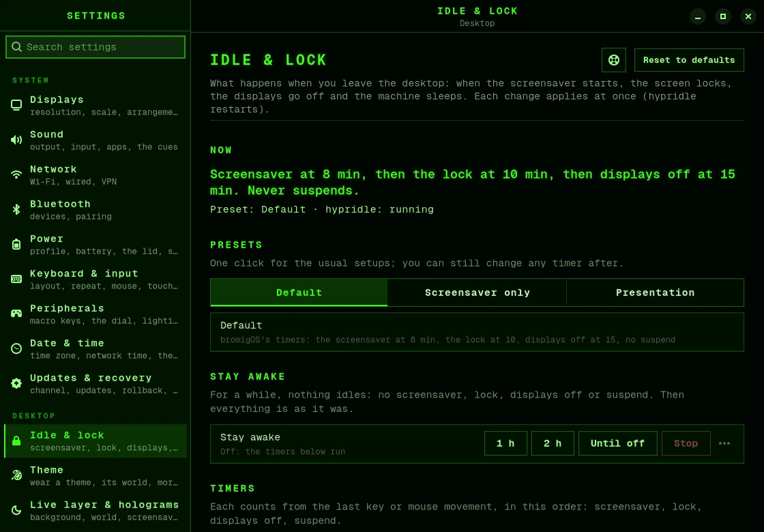Open the Sound settings page
Image resolution: width=764 pixels, height=532 pixels.
[x=95, y=141]
